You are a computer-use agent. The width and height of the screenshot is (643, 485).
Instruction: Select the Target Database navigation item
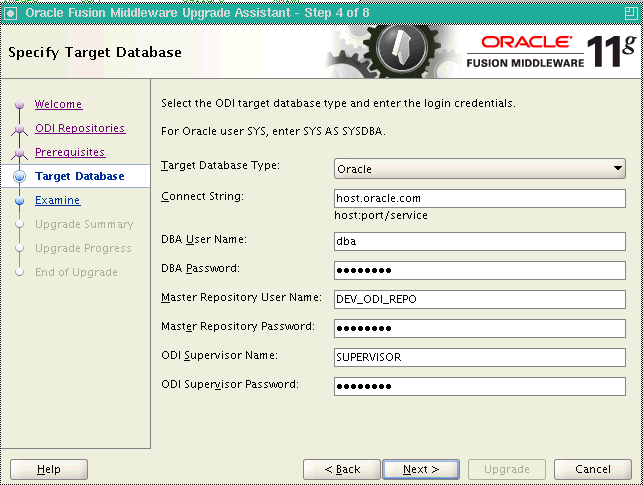[79, 176]
